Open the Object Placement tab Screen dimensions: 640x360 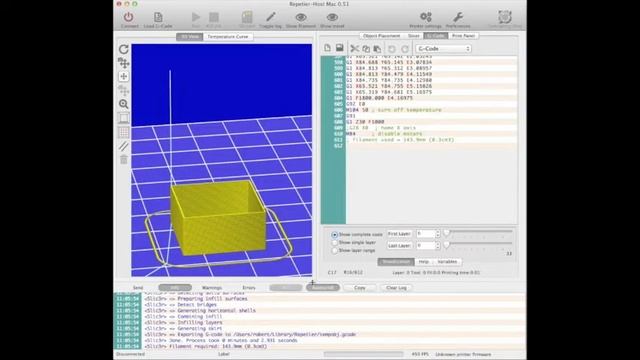381,36
